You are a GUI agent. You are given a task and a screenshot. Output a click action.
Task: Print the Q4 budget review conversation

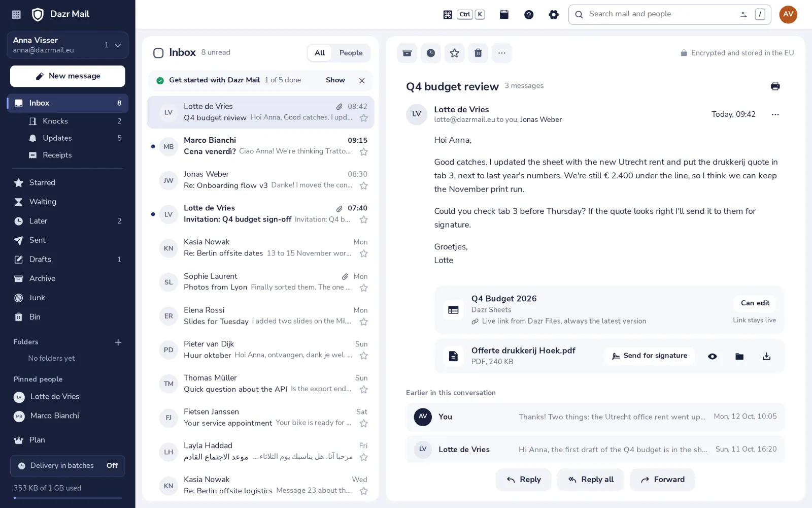coord(775,86)
